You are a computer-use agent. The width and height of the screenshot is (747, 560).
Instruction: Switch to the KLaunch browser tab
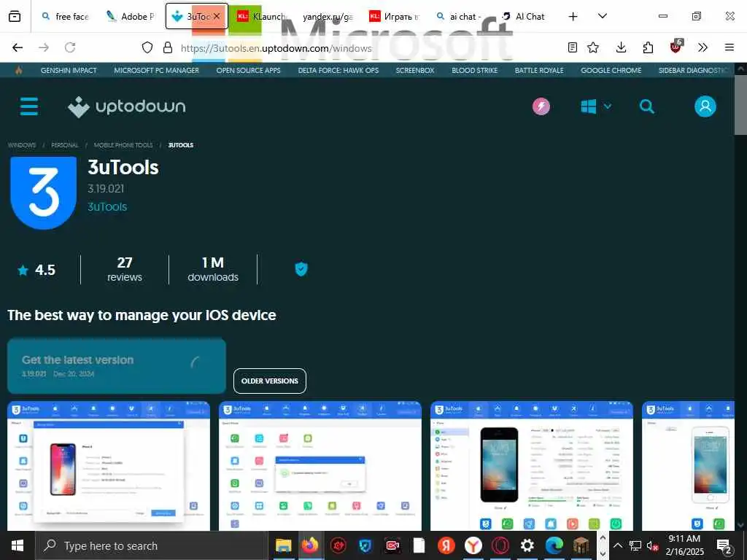click(261, 16)
